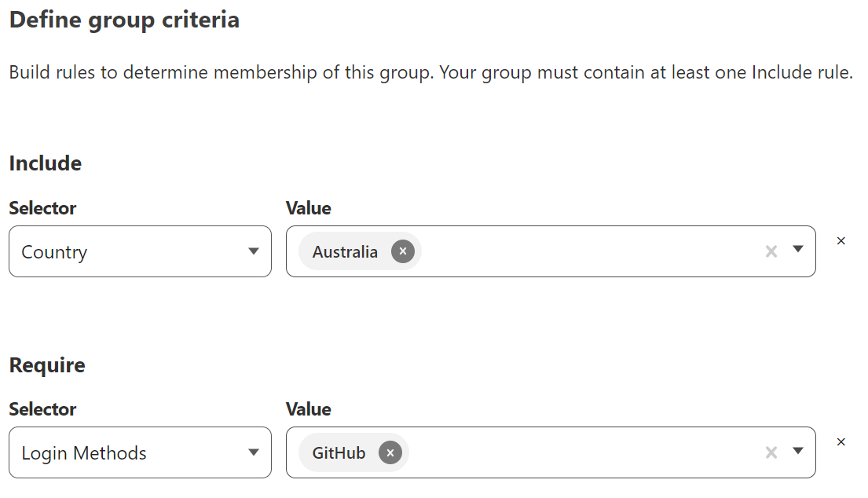This screenshot has height=498, width=868.
Task: Select the Australia tag pill
Action: (x=346, y=251)
